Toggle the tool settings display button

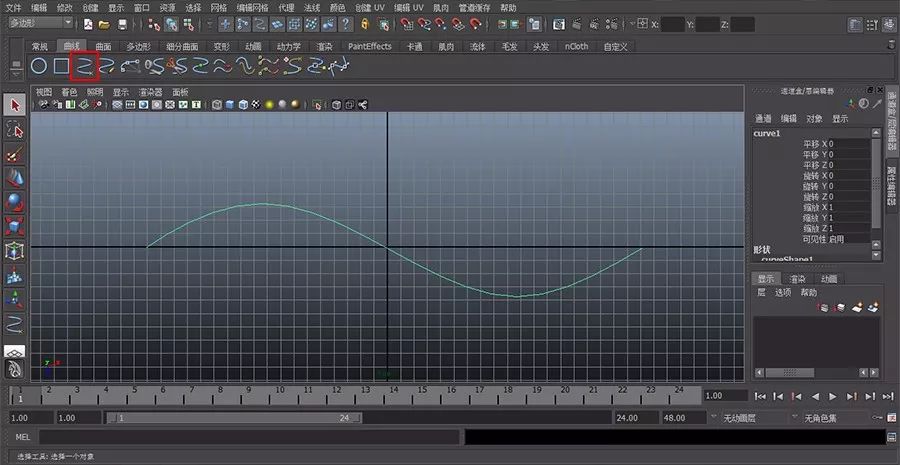coord(872,25)
